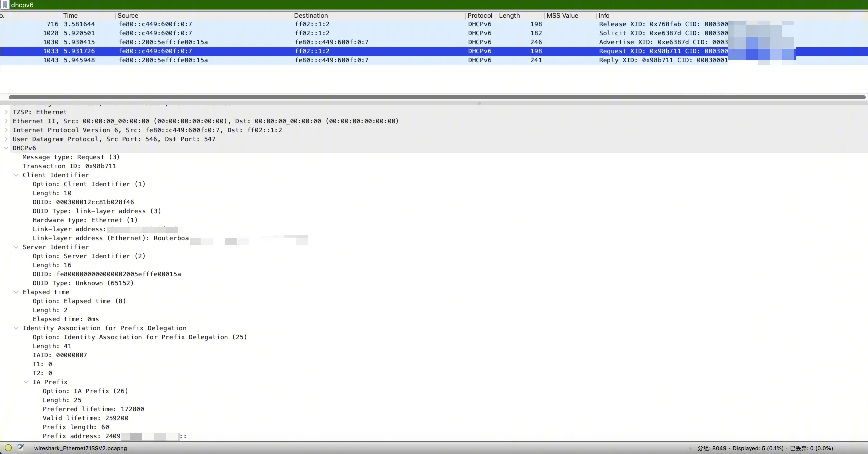Screen dimensions: 868x454
Task: Collapse the DHCPv6 protocol section
Action: coord(6,148)
